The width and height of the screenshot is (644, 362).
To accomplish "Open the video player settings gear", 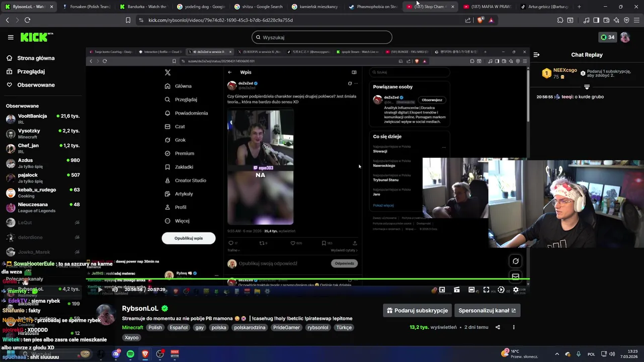I will click(516, 290).
